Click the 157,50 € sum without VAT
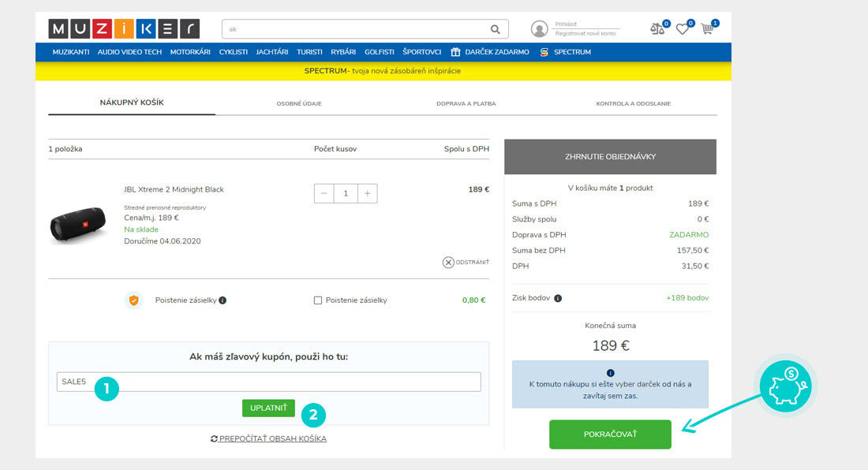Image resolution: width=868 pixels, height=470 pixels. point(693,251)
